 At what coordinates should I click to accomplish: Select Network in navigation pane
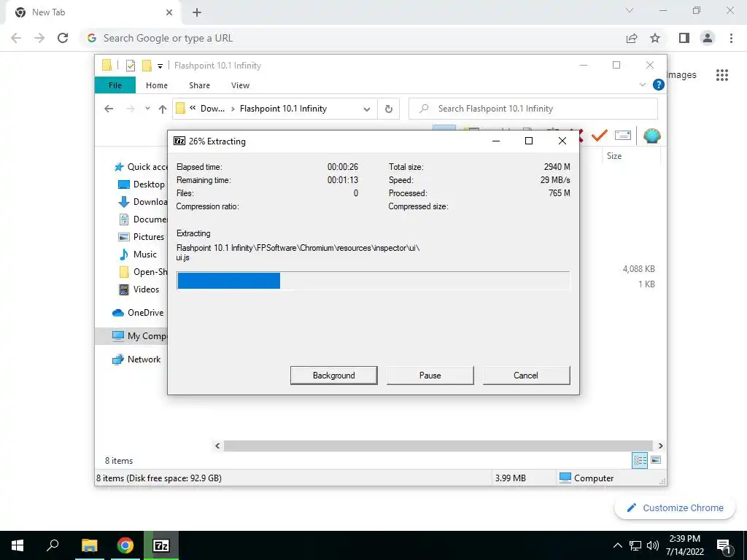point(136,359)
